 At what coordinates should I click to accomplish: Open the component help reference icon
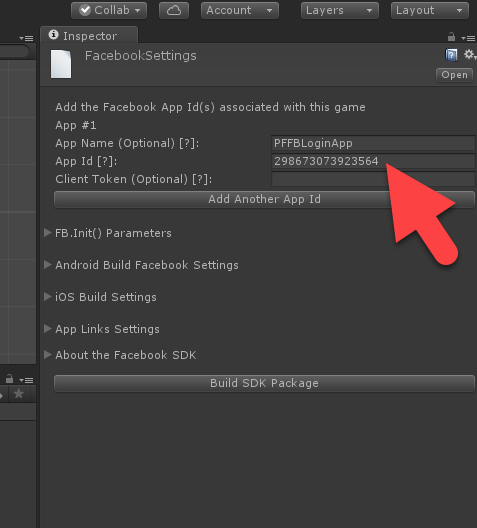point(451,55)
